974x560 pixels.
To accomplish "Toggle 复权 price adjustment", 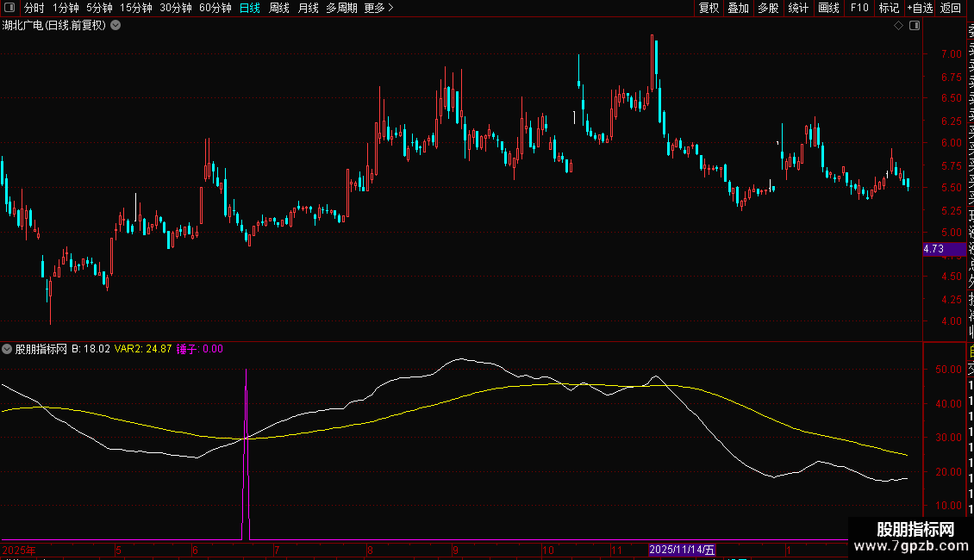I will pyautogui.click(x=709, y=8).
